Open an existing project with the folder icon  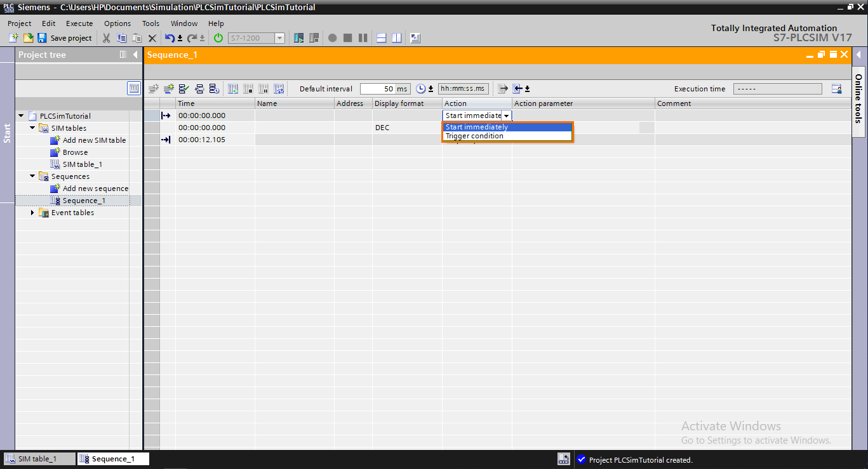click(x=28, y=38)
